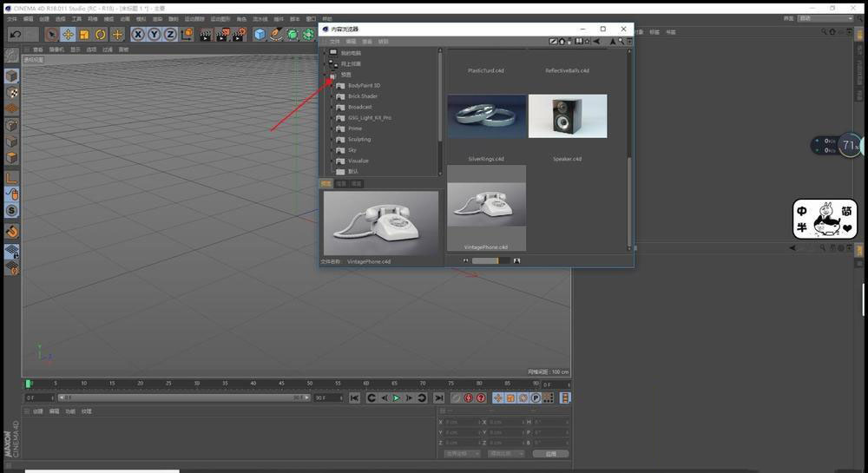868x473 pixels.
Task: Click Content Browser up-folder arrow icon
Action: pyautogui.click(x=613, y=42)
